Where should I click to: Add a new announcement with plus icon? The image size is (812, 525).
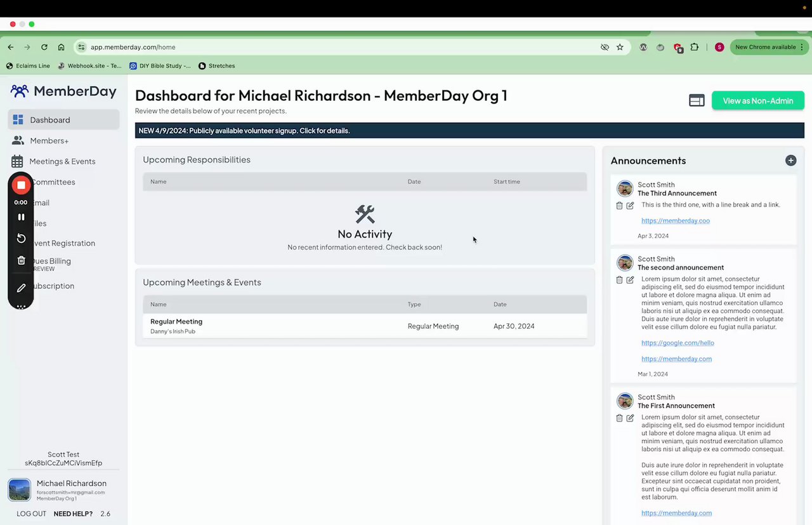coord(790,161)
